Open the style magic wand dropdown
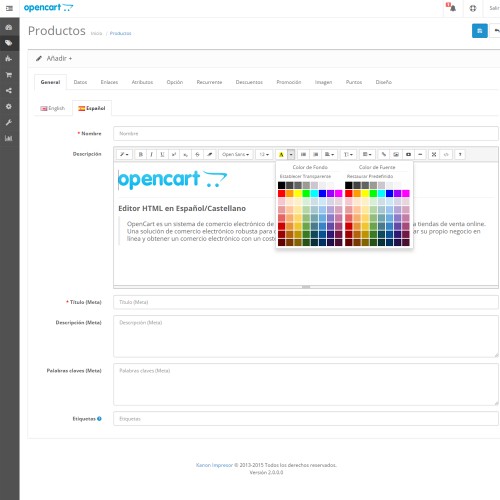Screen dimensions: 500x500 (124, 154)
